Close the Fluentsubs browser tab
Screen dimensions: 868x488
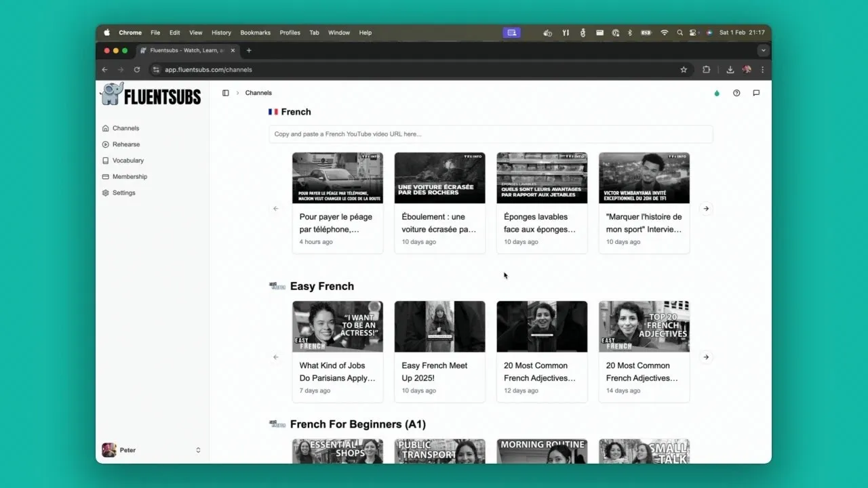(233, 50)
